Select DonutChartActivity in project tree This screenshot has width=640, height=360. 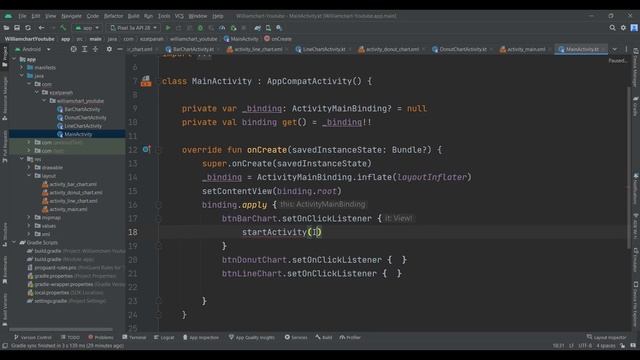tap(82, 118)
